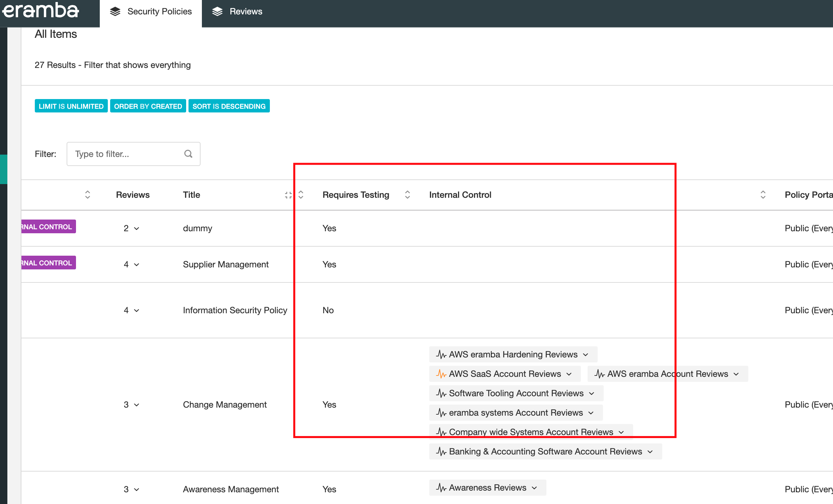The width and height of the screenshot is (833, 504).
Task: Click the sort arrows left of Policy Portal column
Action: (x=763, y=195)
